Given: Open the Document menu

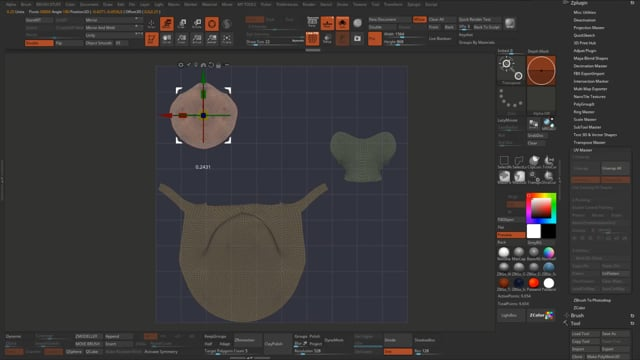Looking at the screenshot, I should click(89, 4).
